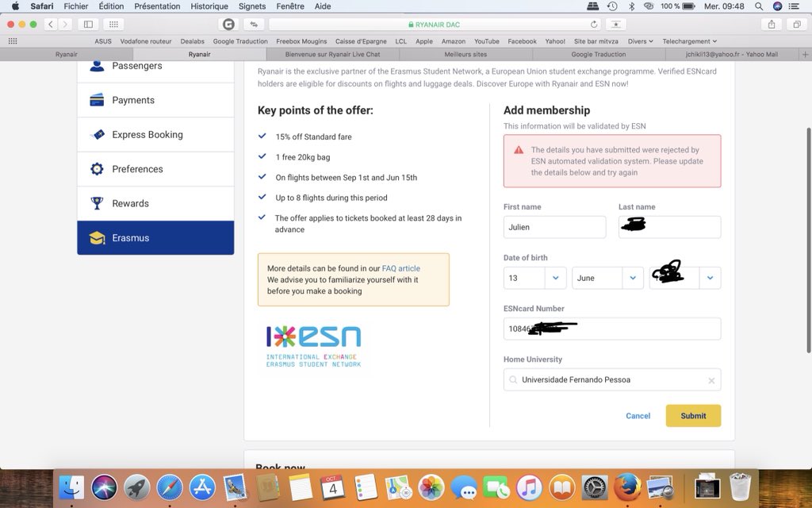Open Notification Center in menu bar

point(793,6)
